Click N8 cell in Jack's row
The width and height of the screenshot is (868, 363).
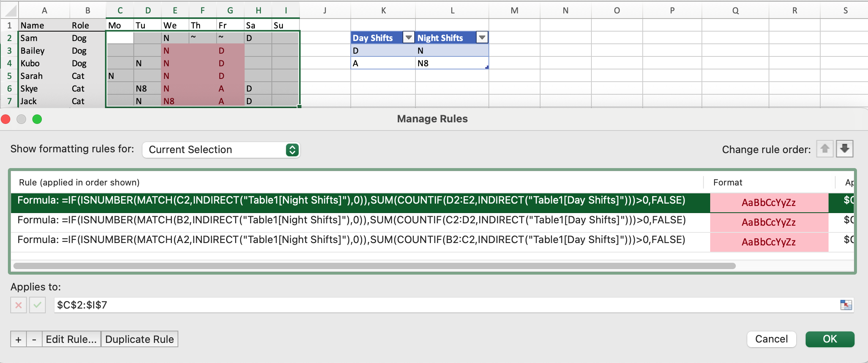(175, 101)
